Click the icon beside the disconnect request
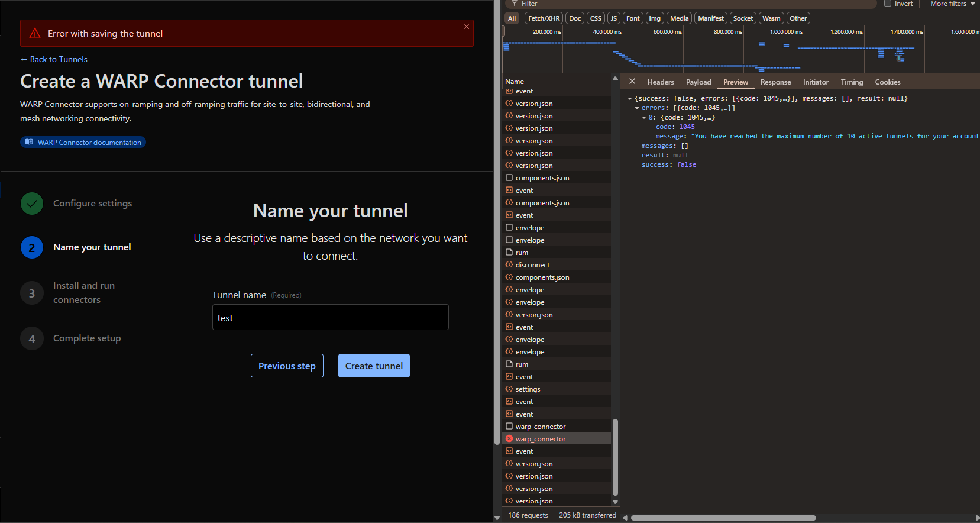 coord(509,264)
